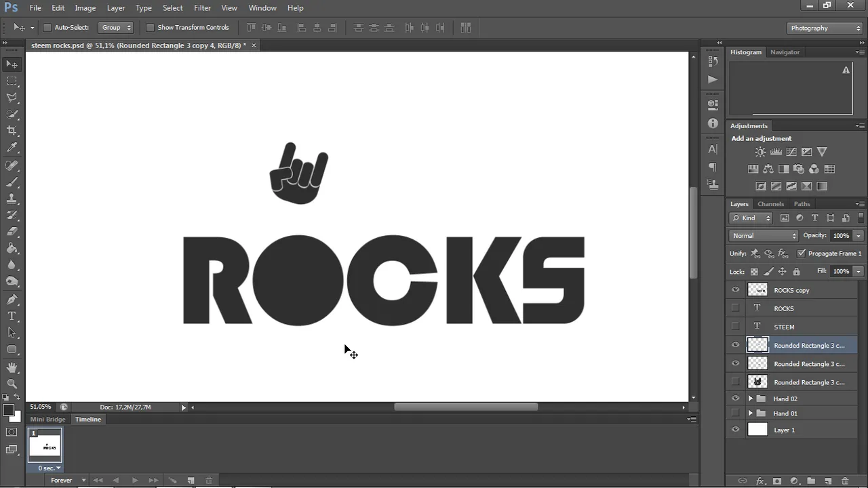Screen dimensions: 868x488
Task: Enable the Auto-Select checkbox
Action: [x=47, y=28]
